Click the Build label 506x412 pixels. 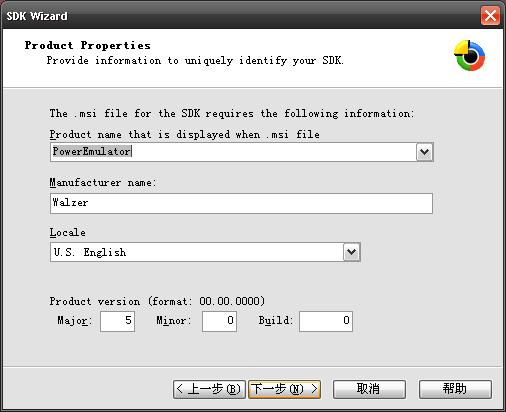click(276, 321)
